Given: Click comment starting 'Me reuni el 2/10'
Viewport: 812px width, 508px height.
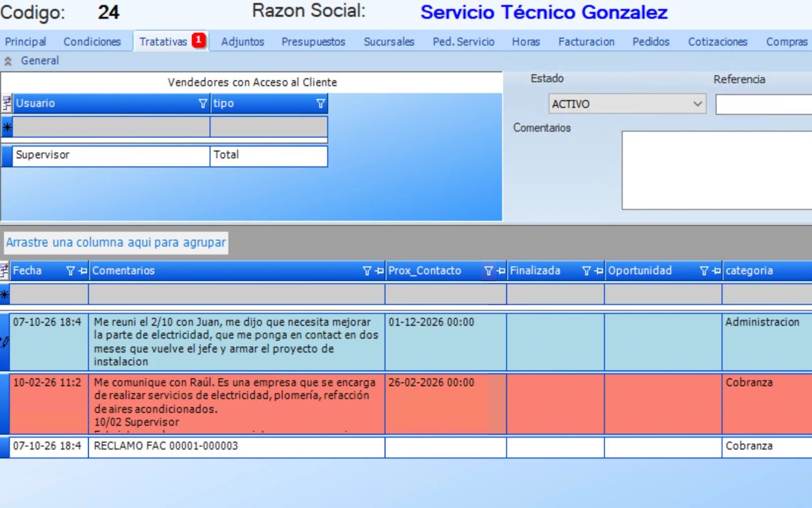Looking at the screenshot, I should click(236, 342).
